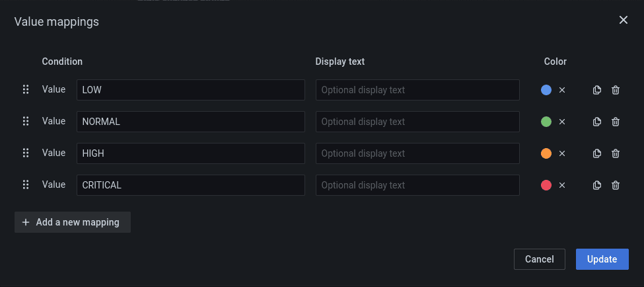Delete the CRITICAL mapping row

click(x=616, y=185)
